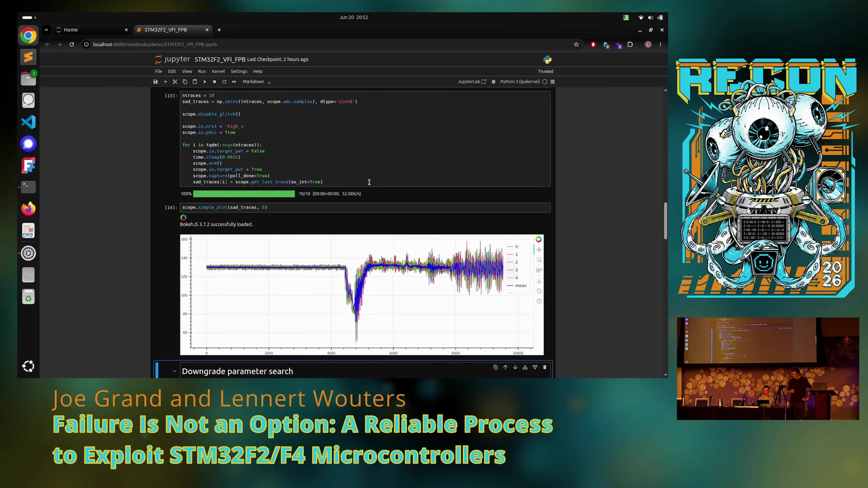This screenshot has height=488, width=868.
Task: Open notebook in JupyterLab
Action: tap(472, 82)
